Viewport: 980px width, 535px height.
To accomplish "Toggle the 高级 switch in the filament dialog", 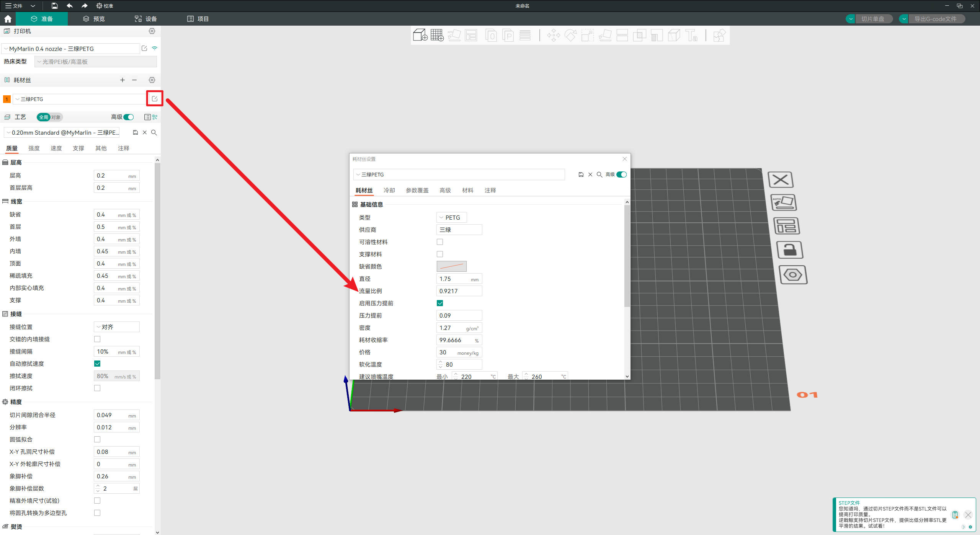I will 621,175.
